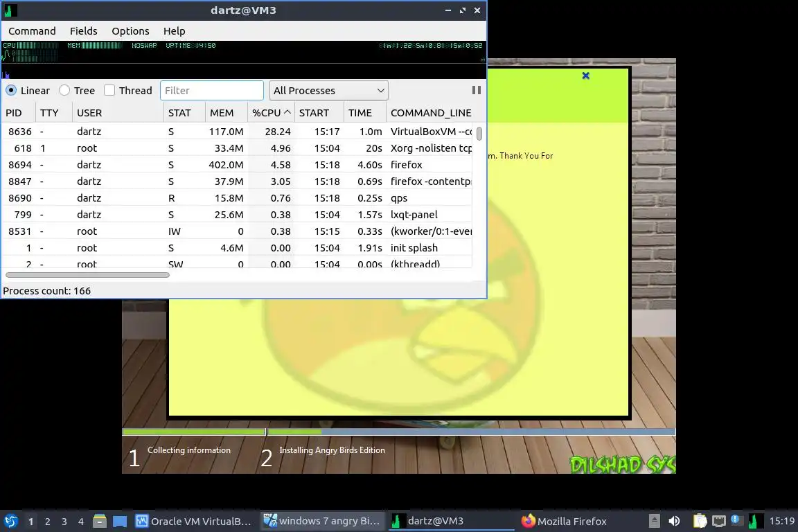Sort by the TTY column header
This screenshot has width=798, height=532.
tap(53, 113)
